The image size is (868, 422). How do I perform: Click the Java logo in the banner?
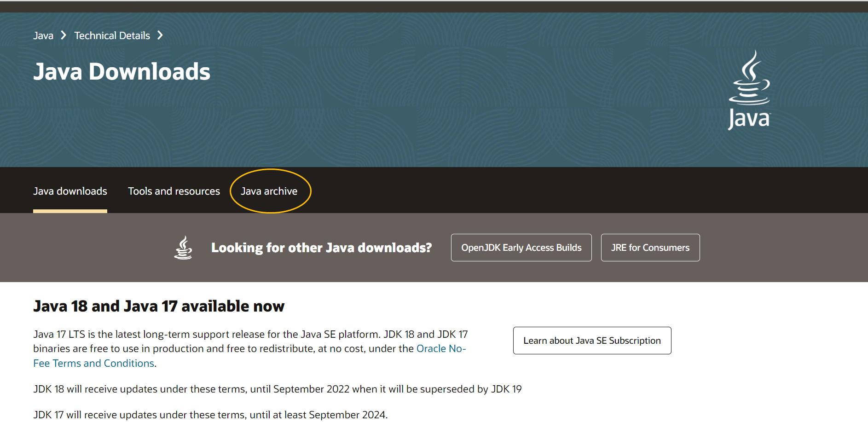(x=749, y=90)
